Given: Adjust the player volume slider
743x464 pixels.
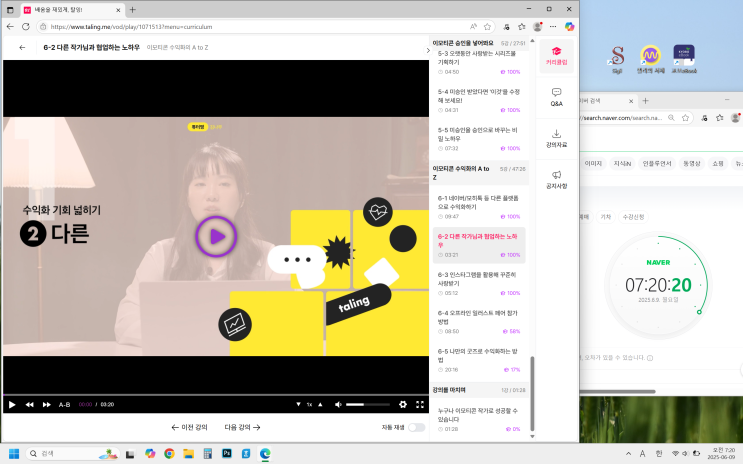Looking at the screenshot, I should [x=368, y=404].
